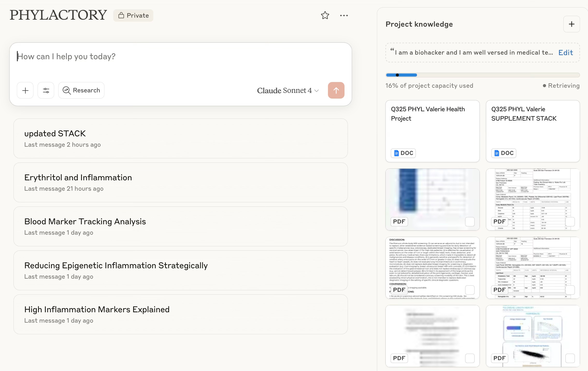The width and height of the screenshot is (588, 371).
Task: Add project knowledge with the plus icon
Action: [571, 24]
